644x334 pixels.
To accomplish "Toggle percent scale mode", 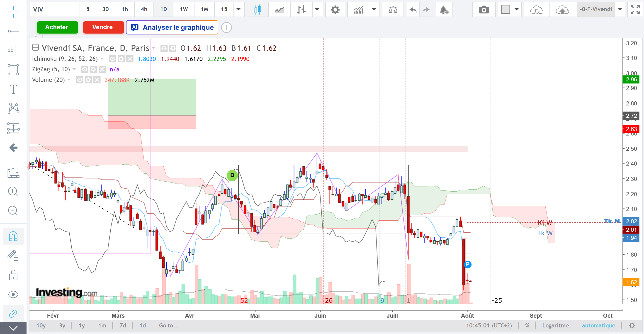I will [527, 326].
